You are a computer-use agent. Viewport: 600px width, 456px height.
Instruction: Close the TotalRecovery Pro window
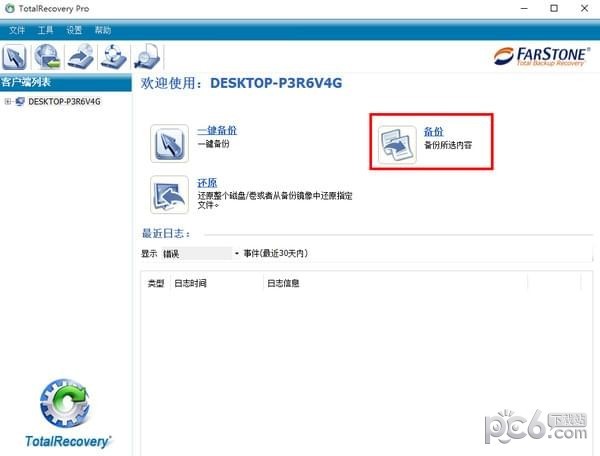[584, 8]
